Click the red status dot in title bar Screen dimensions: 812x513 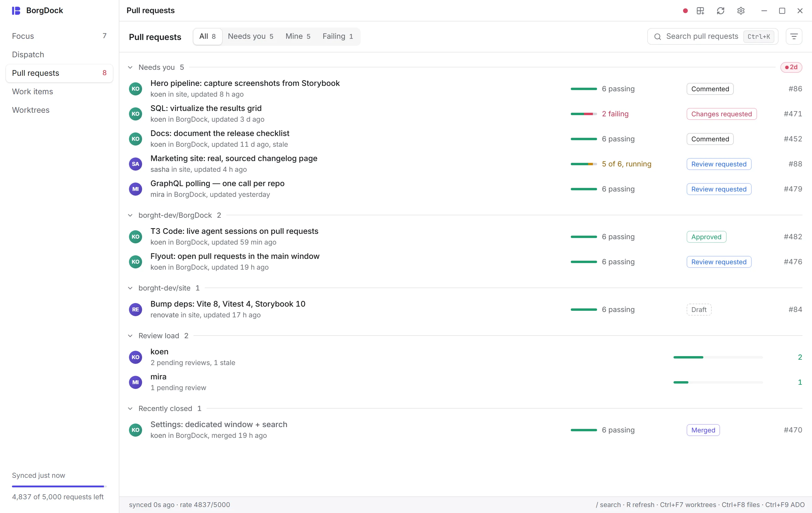click(685, 11)
